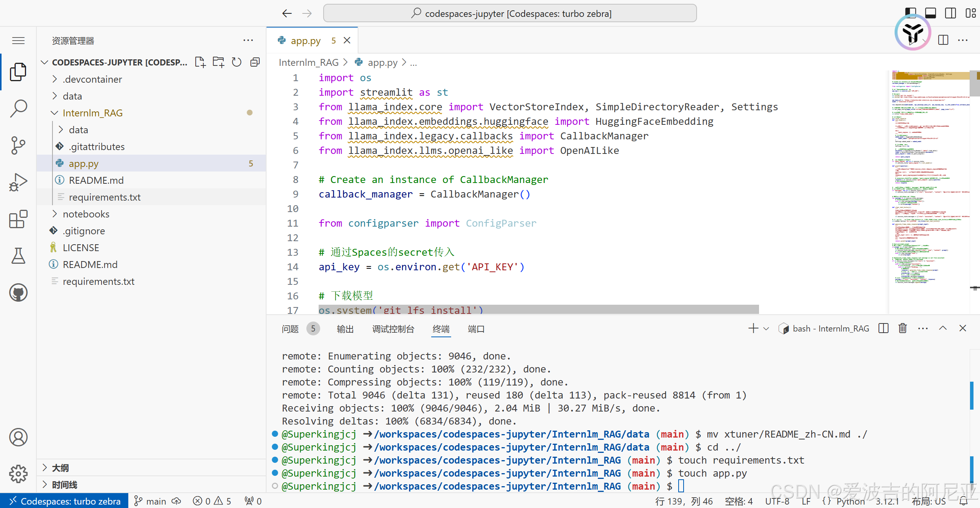Collapse the Internlm_RAG folder
The width and height of the screenshot is (980, 508).
pyautogui.click(x=92, y=113)
